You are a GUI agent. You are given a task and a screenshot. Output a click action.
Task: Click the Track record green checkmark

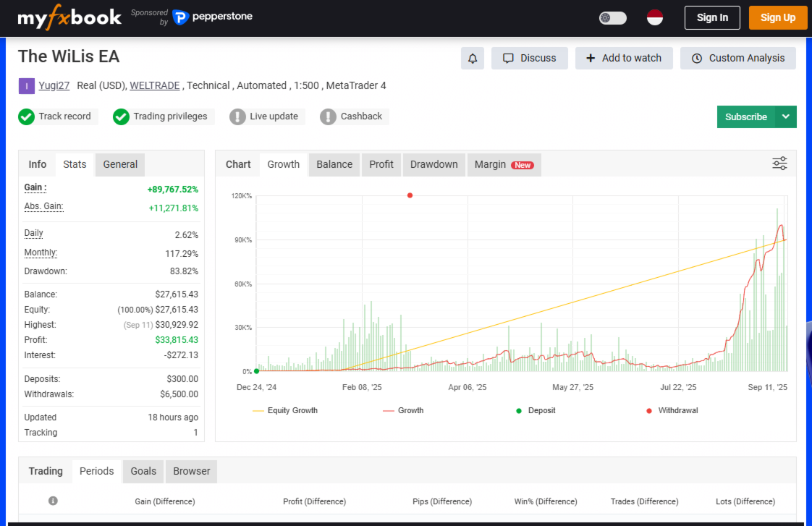coord(27,116)
